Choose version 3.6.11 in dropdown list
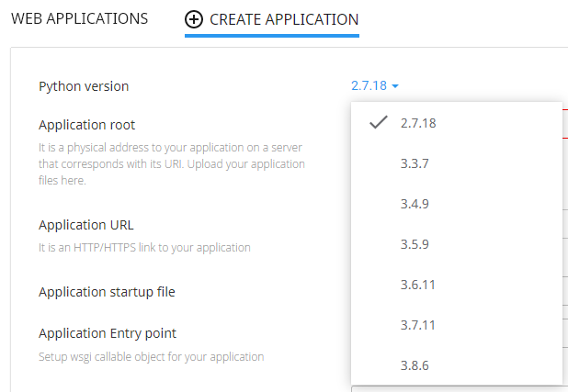 pyautogui.click(x=417, y=285)
